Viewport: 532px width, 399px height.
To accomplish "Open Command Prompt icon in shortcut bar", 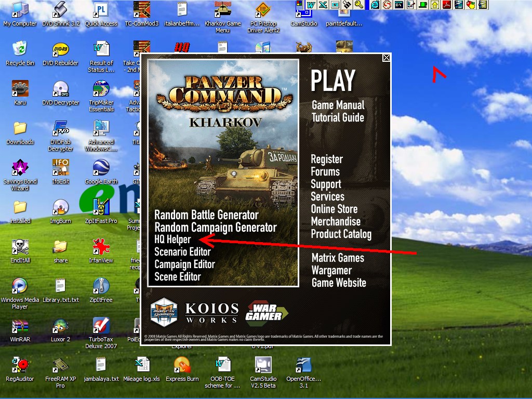I will [x=399, y=4].
